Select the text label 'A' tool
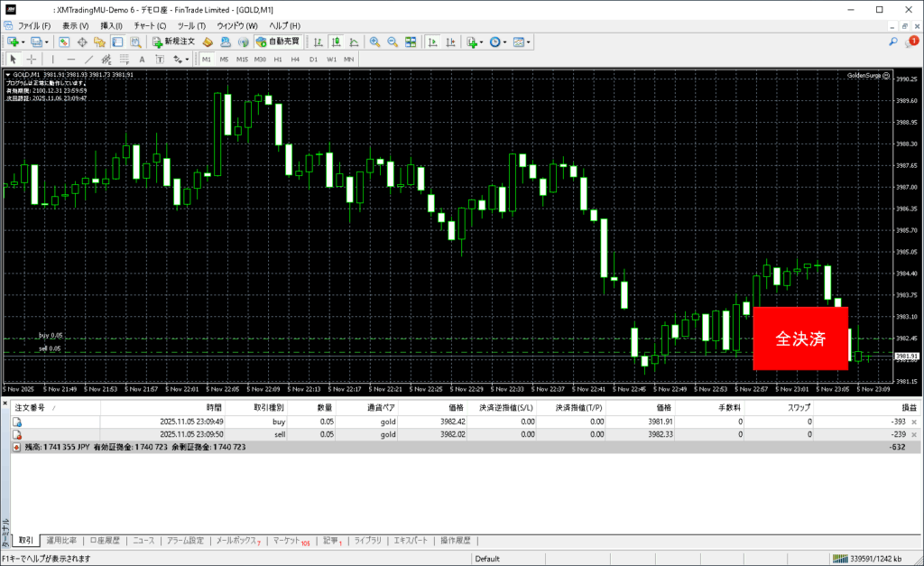This screenshot has height=566, width=924. 141,59
